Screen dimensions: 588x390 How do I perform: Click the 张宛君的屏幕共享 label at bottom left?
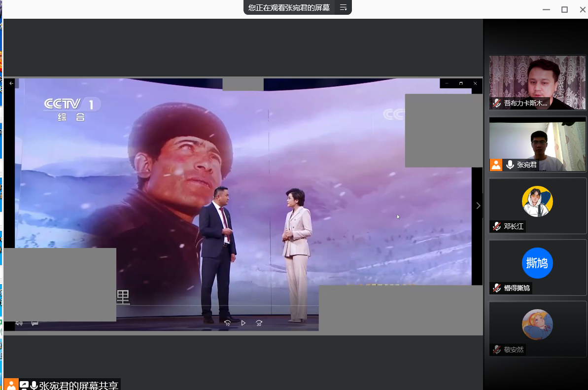(79, 386)
